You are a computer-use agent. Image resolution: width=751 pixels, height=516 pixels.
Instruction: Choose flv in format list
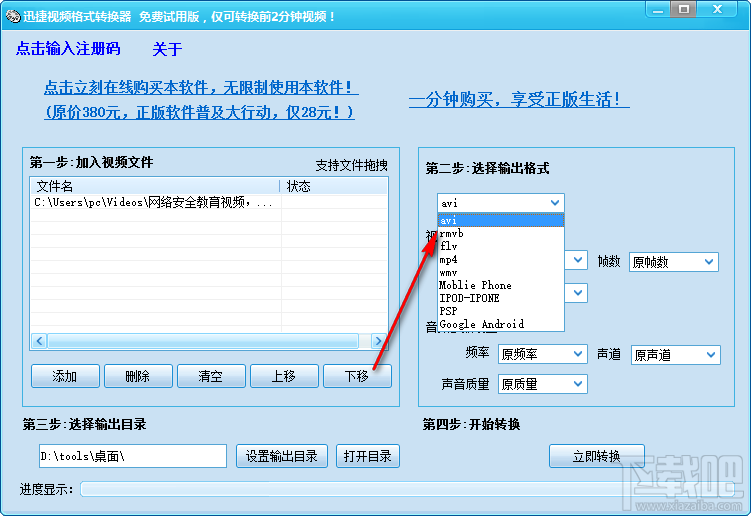(x=501, y=246)
